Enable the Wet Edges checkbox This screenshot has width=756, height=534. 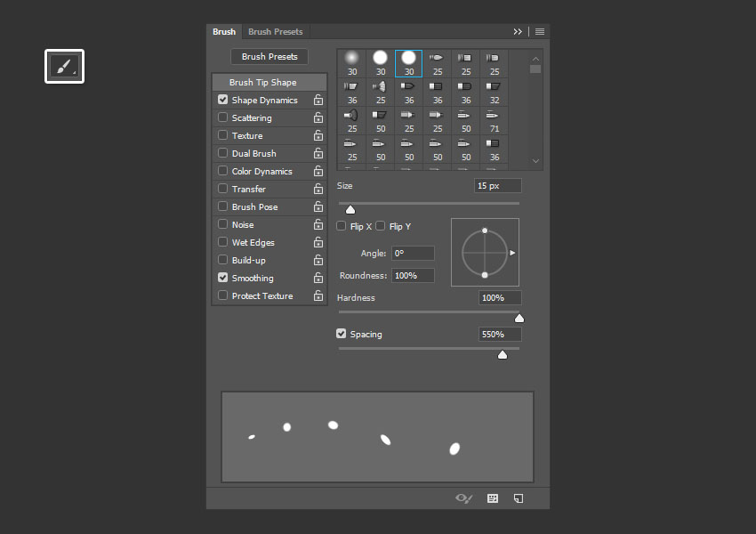point(222,242)
